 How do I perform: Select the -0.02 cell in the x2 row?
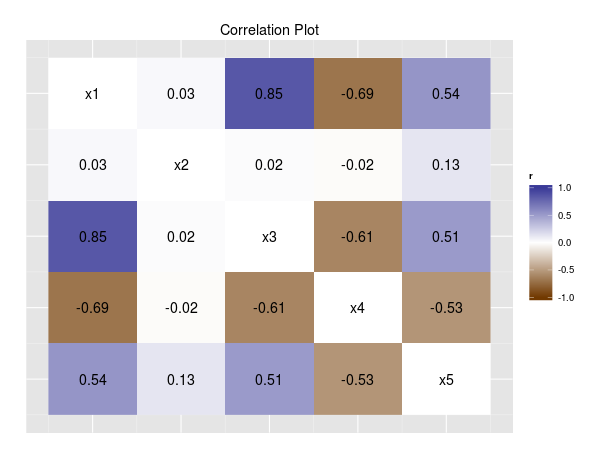pos(358,165)
